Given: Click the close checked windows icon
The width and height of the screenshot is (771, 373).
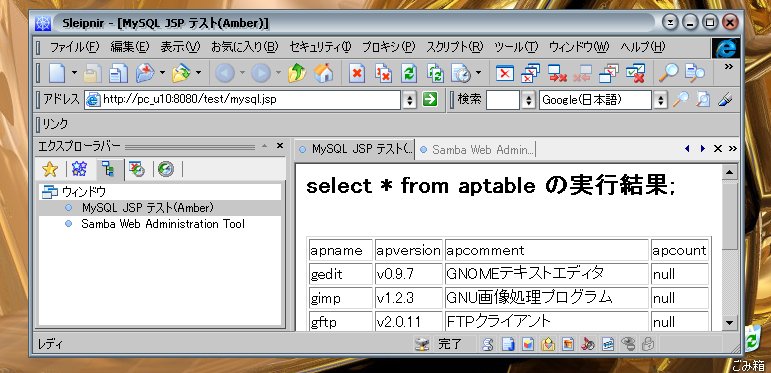Looking at the screenshot, I should (x=635, y=74).
